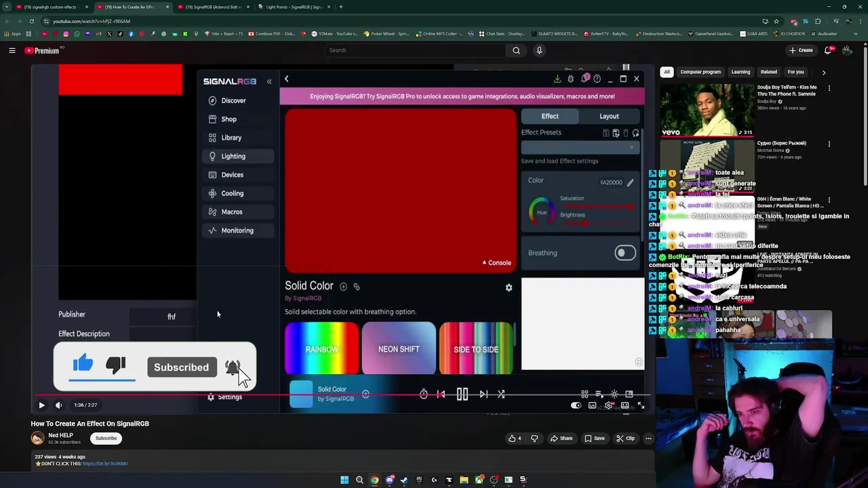The height and width of the screenshot is (488, 868).
Task: Like the YouTube video
Action: click(x=515, y=439)
